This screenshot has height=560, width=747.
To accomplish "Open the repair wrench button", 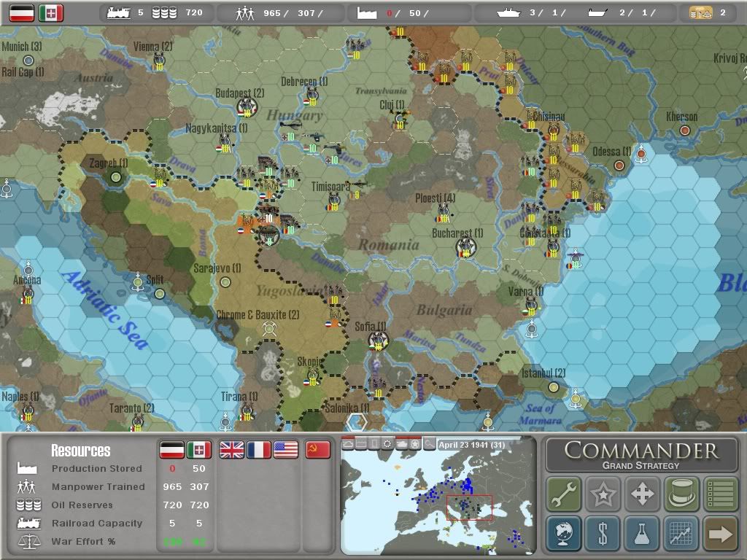I will (564, 494).
